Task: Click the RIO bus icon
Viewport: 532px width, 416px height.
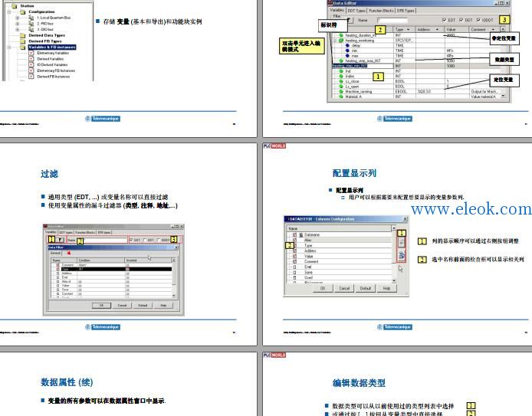Action: [x=31, y=24]
